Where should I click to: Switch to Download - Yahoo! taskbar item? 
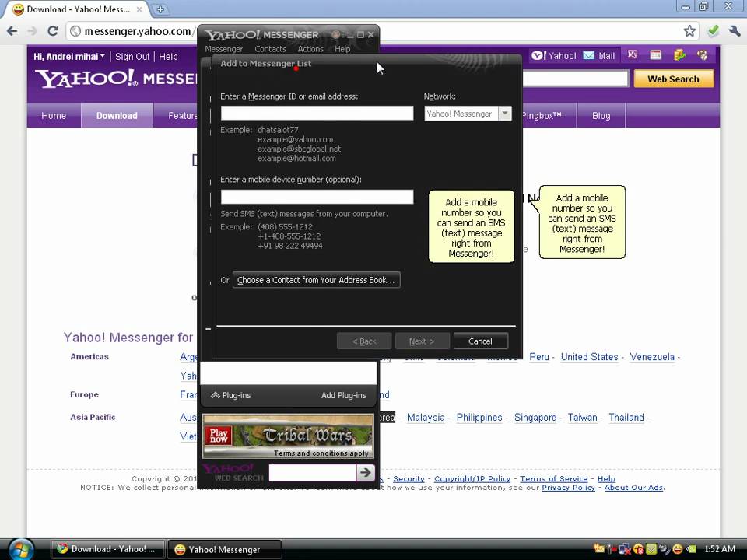click(107, 549)
